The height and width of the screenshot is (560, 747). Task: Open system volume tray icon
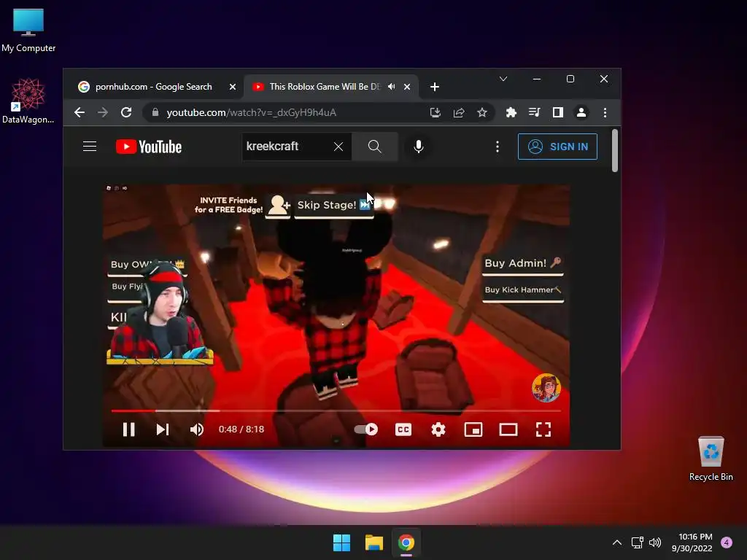pos(655,542)
